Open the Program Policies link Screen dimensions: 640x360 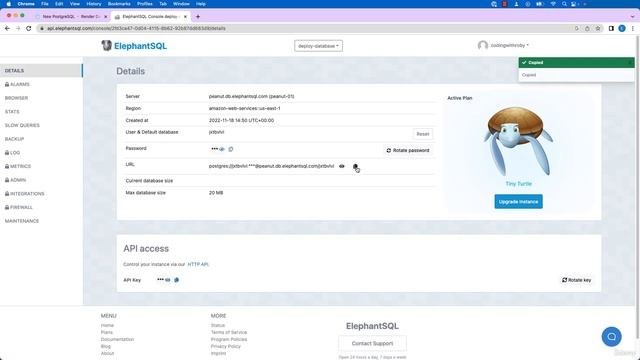(229, 340)
